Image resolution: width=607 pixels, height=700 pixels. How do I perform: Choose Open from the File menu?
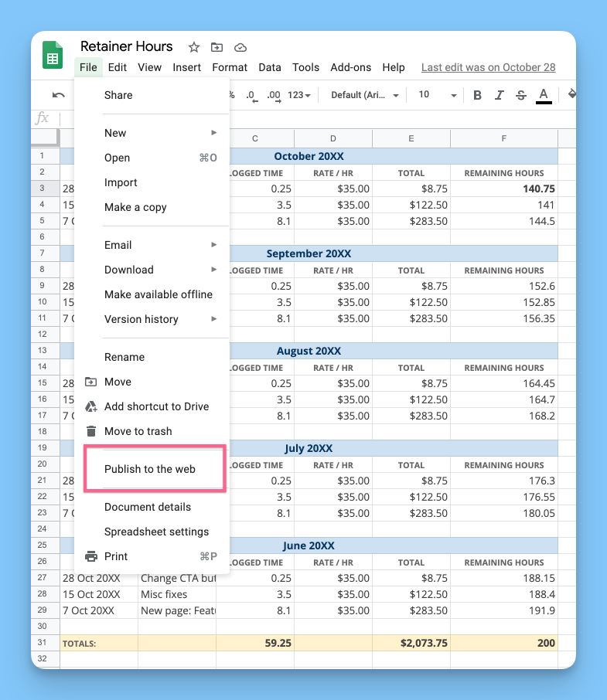152,158
